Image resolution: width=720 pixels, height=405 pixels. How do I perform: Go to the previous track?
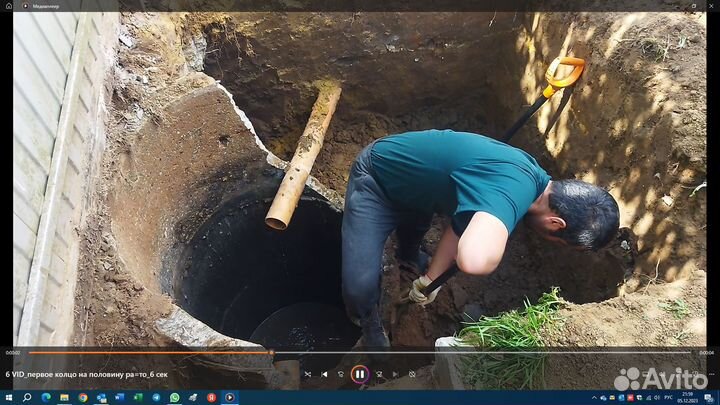324,375
